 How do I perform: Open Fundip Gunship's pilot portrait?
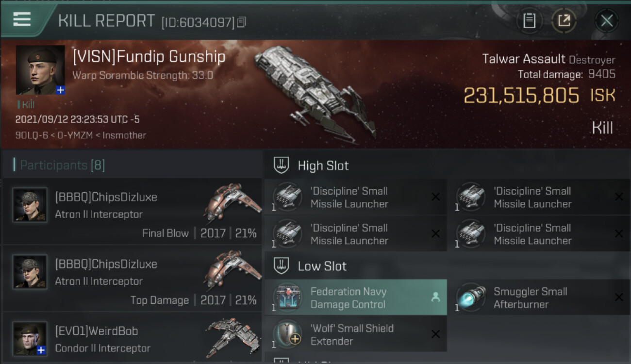40,70
